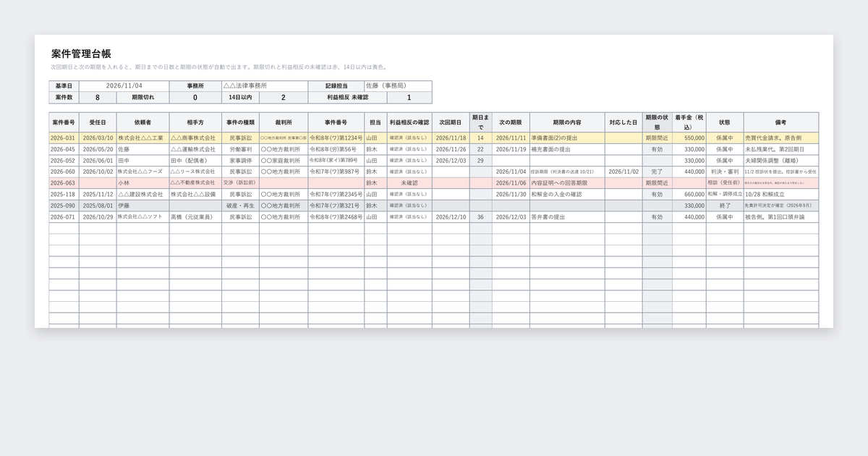Click the 案件数 count cell showing 8

(x=98, y=97)
